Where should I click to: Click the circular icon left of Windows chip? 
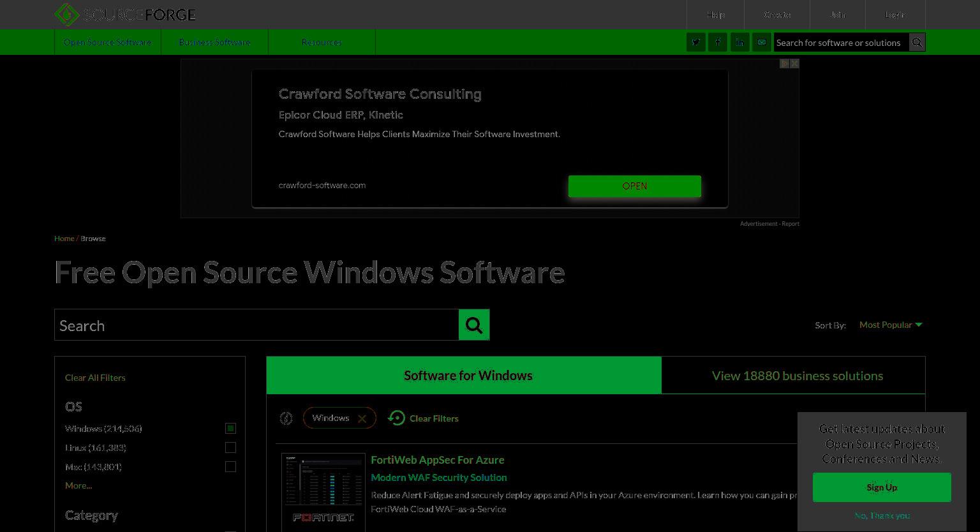click(286, 418)
